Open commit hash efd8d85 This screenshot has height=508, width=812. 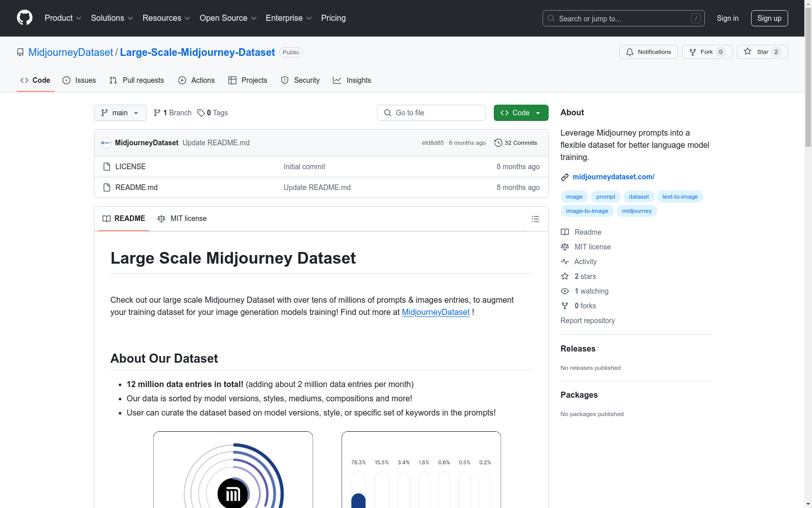pyautogui.click(x=433, y=143)
